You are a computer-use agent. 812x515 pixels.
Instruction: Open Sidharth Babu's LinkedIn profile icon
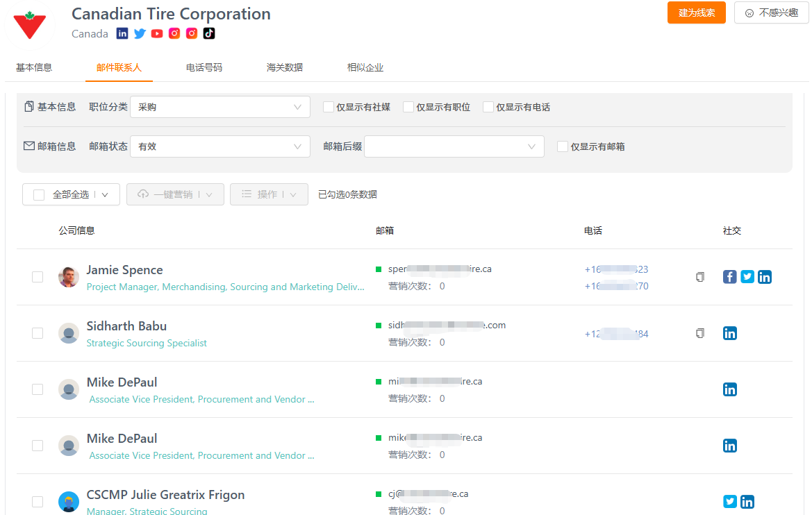(x=729, y=333)
